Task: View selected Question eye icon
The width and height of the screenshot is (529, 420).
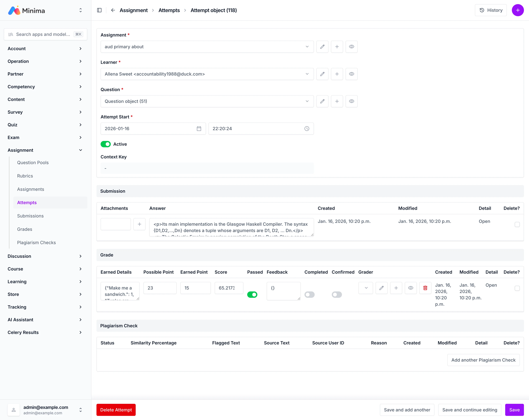Action: [x=351, y=101]
